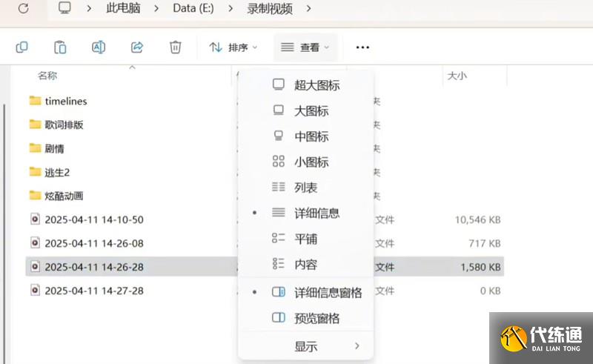Click the copy icon in toolbar
The image size is (593, 364).
[x=22, y=47]
